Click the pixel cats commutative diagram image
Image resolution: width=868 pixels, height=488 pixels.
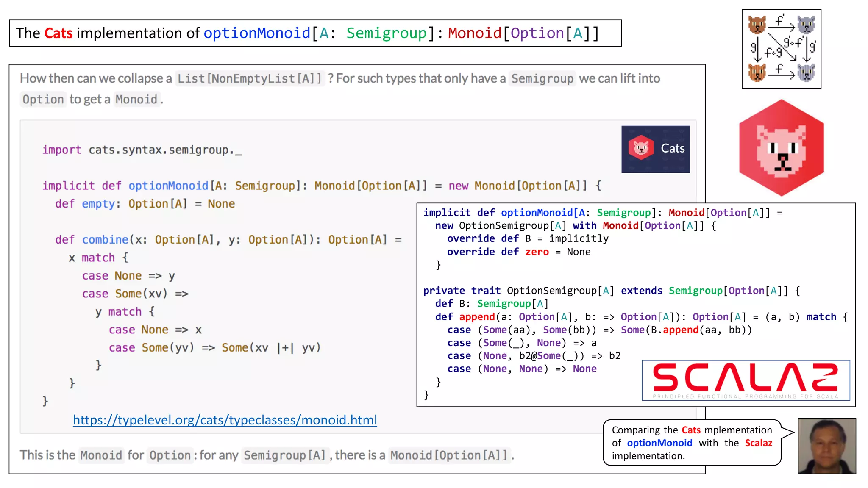coord(781,49)
